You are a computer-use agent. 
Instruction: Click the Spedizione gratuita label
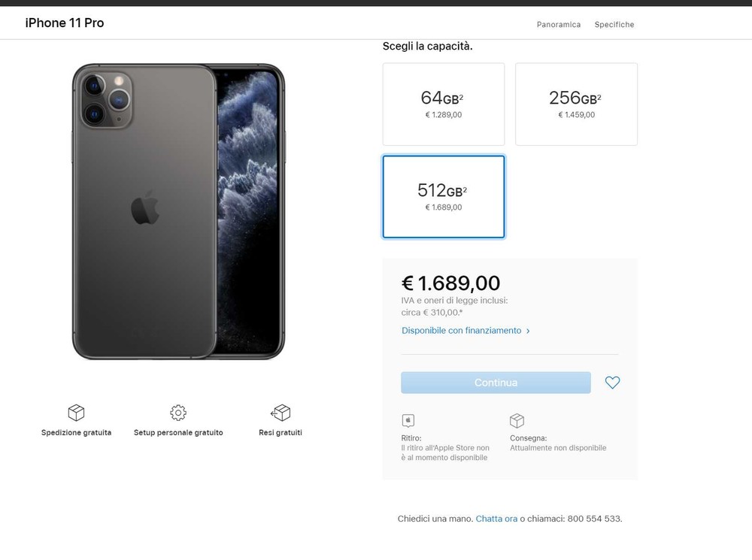76,432
